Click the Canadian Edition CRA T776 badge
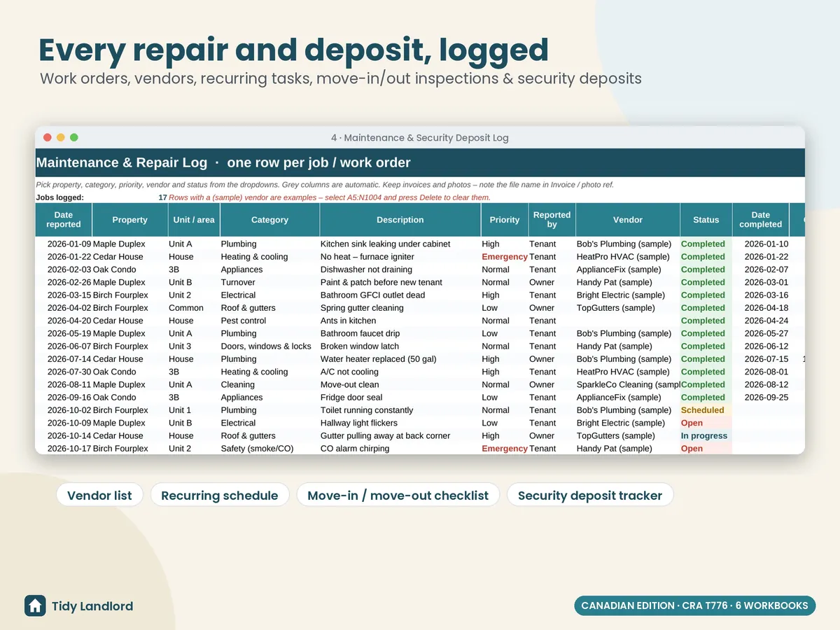 point(695,605)
